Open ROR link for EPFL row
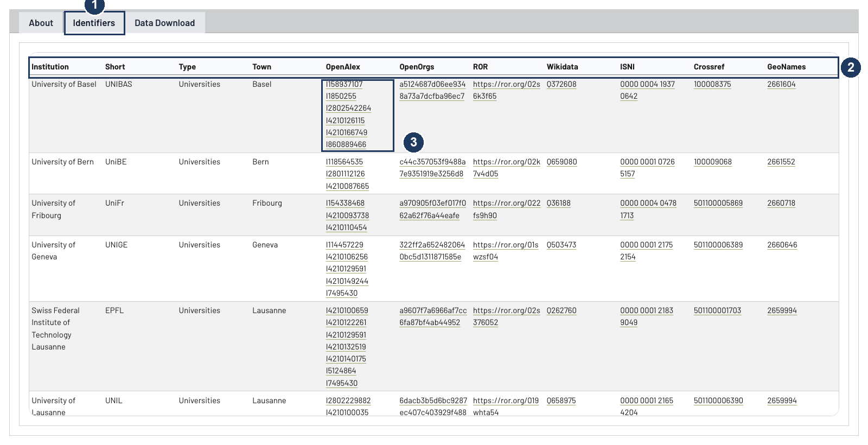The height and width of the screenshot is (445, 868). click(x=506, y=316)
